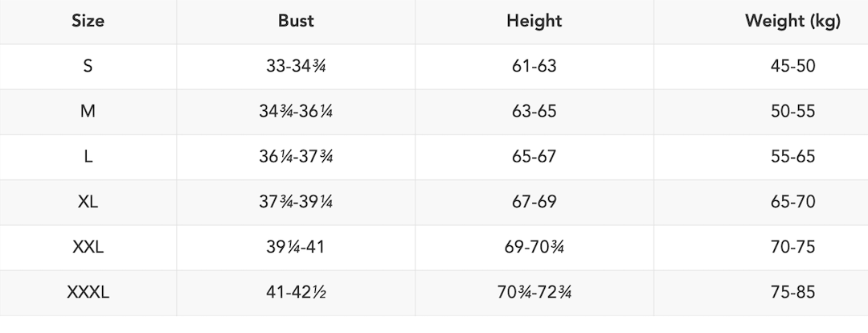Click the bust value 41-42½

coord(296,293)
